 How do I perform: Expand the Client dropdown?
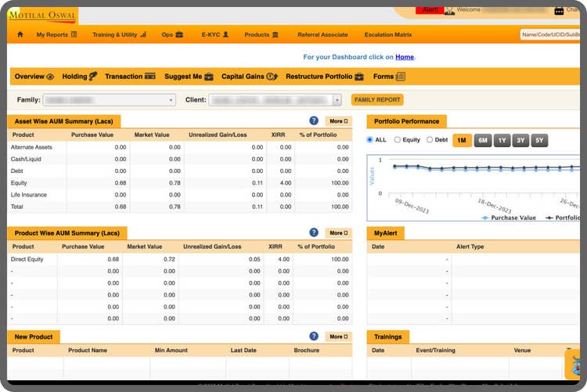pos(337,100)
